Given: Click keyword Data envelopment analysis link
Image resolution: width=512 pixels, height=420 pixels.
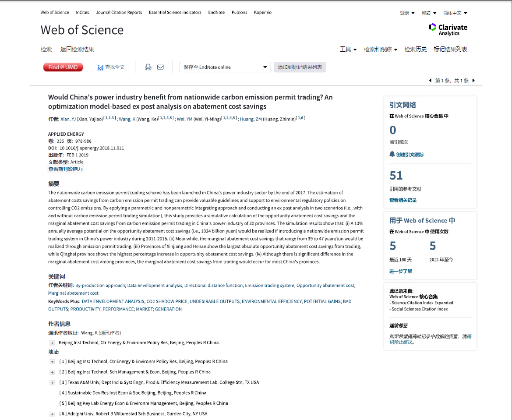Looking at the screenshot, I should click(155, 286).
